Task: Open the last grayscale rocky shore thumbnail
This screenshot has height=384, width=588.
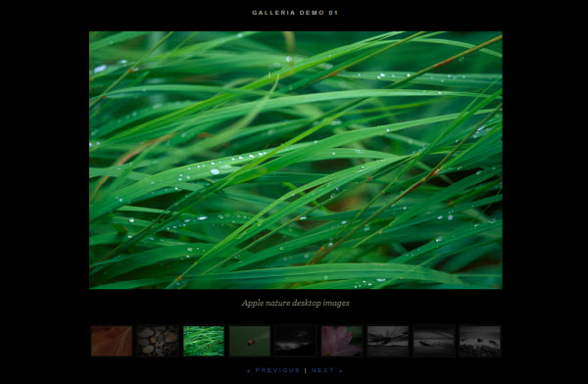Action: click(480, 341)
